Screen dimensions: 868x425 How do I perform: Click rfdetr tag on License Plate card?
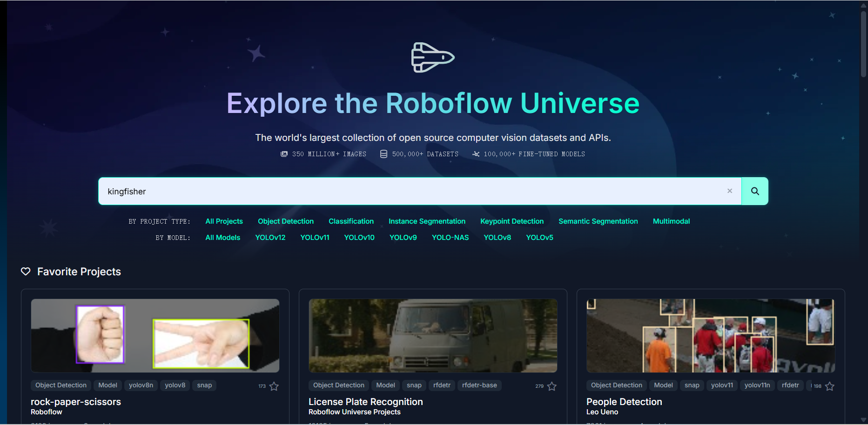coord(442,385)
